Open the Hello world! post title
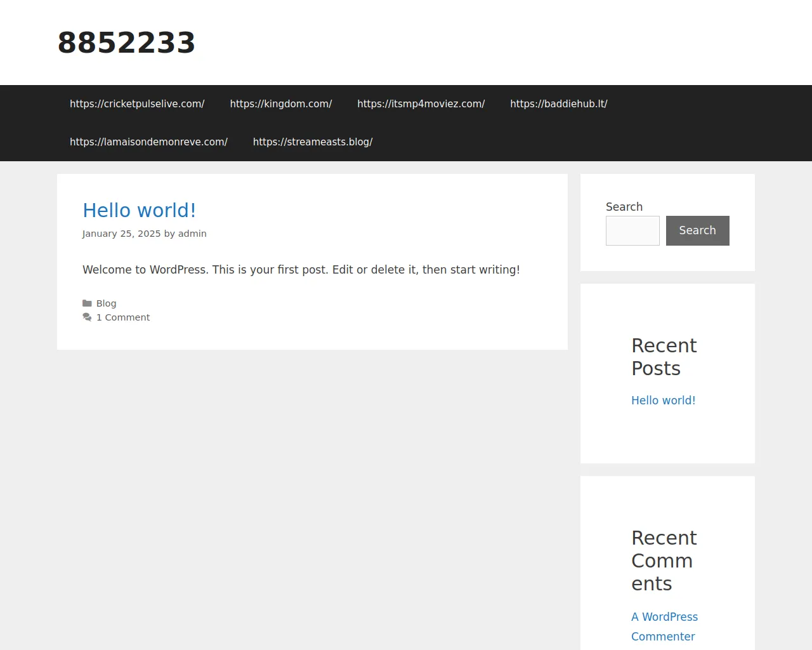Screen dimensions: 812x650 (x=139, y=211)
